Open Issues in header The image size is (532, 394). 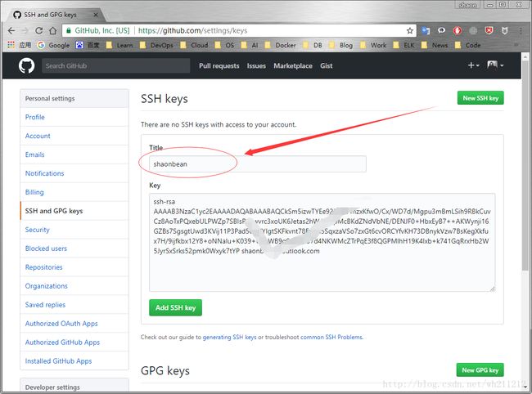point(256,65)
